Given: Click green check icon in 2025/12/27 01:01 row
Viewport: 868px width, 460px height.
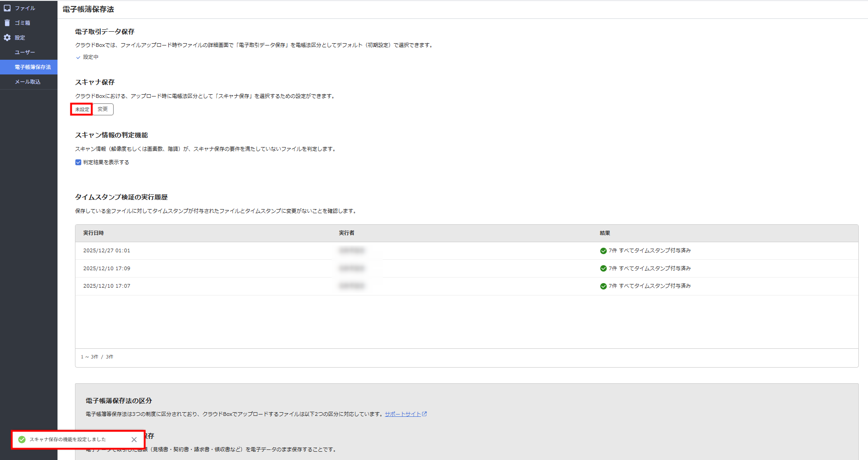Looking at the screenshot, I should [603, 251].
